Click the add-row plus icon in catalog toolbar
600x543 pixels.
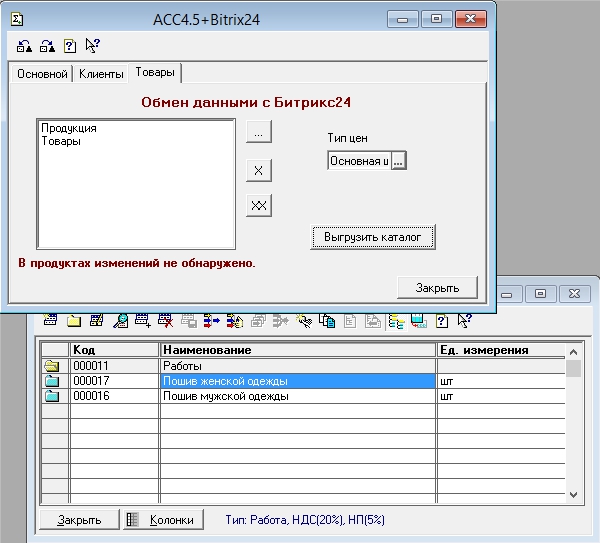143,321
